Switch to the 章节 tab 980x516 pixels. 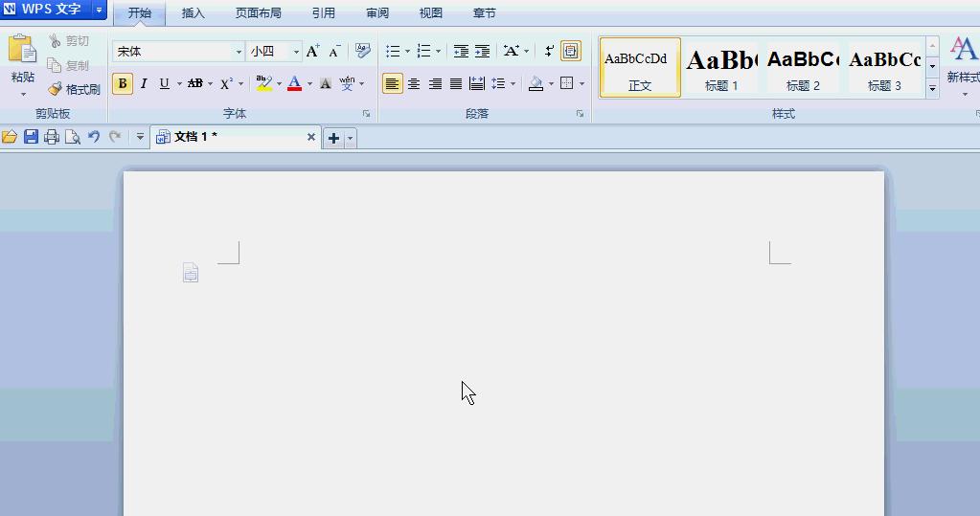coord(485,13)
